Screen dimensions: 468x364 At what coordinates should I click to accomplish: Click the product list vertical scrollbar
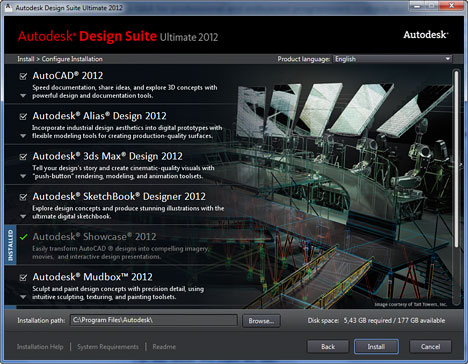point(457,158)
